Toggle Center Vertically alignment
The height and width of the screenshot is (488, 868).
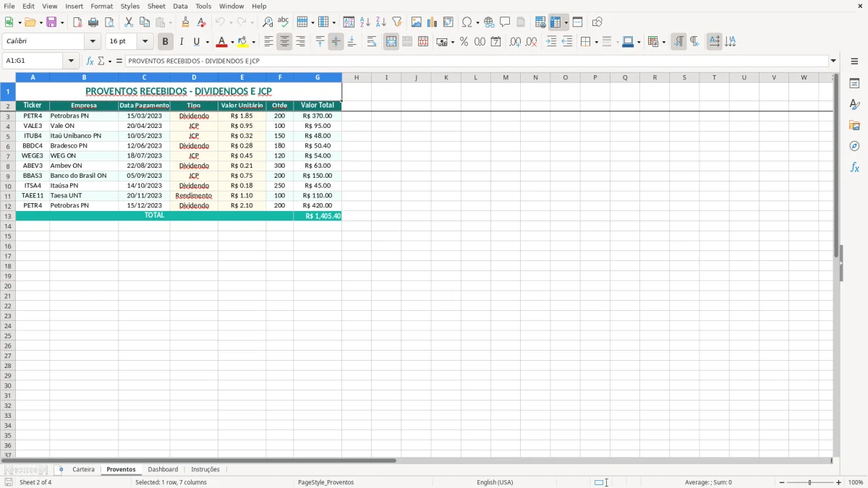click(x=336, y=42)
